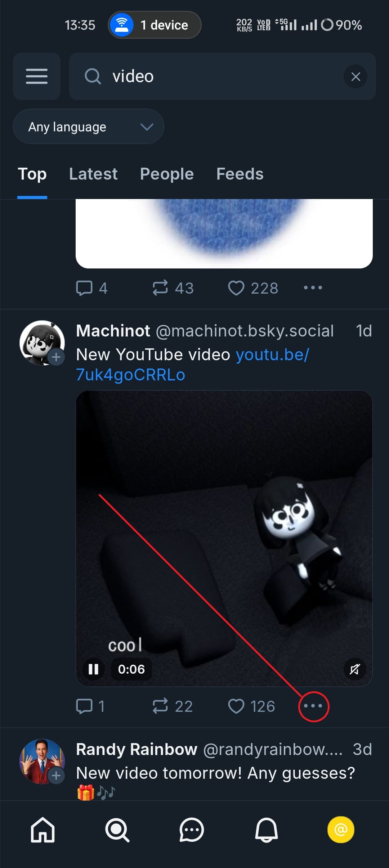Reply to the Machinot video post
The width and height of the screenshot is (389, 868).
(84, 706)
